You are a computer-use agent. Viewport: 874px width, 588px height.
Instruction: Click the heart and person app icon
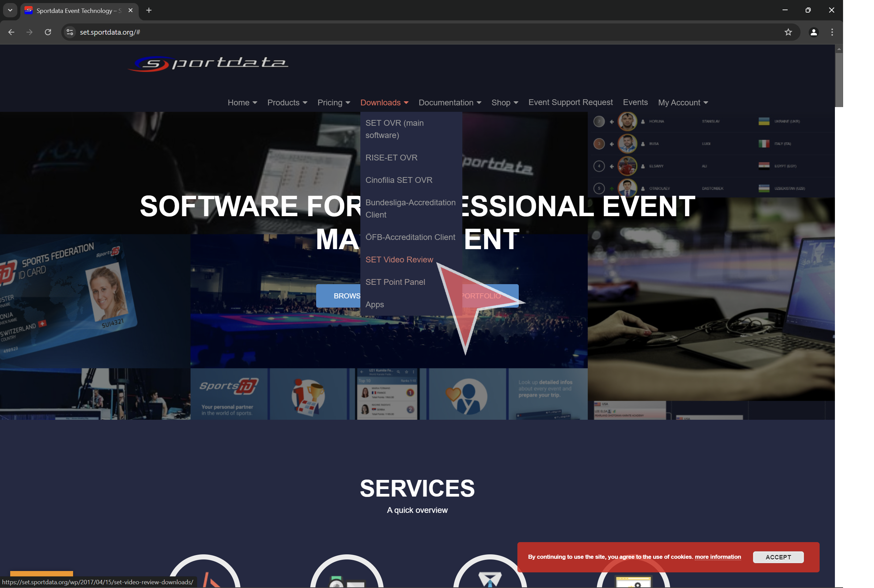click(467, 394)
